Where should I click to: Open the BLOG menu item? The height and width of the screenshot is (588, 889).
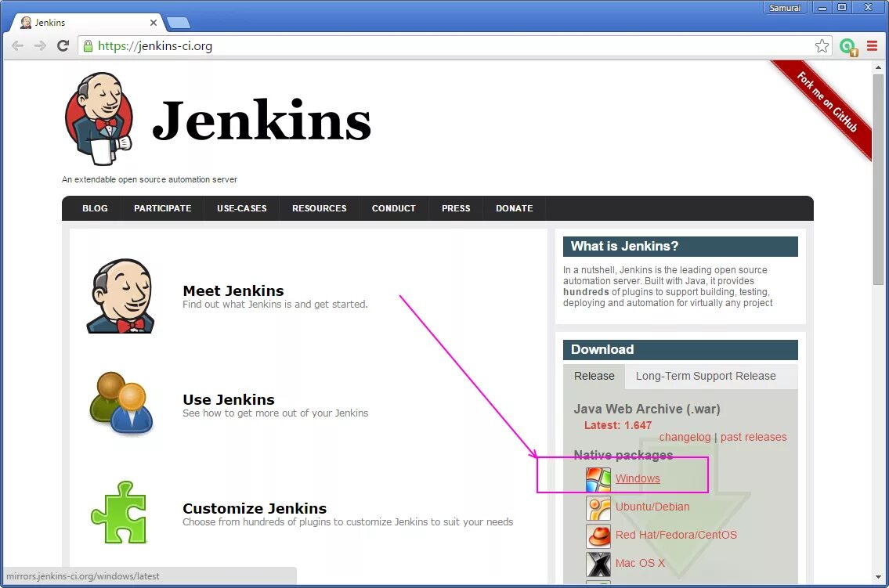[95, 208]
